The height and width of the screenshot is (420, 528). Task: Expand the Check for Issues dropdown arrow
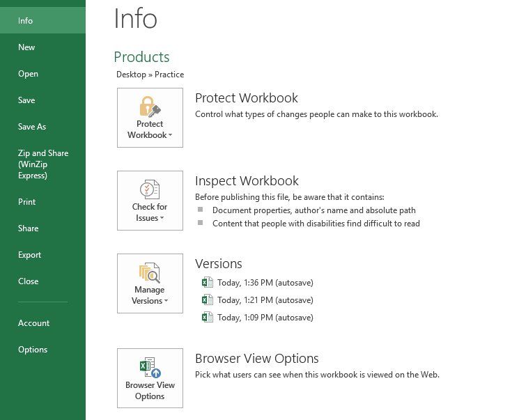click(162, 218)
